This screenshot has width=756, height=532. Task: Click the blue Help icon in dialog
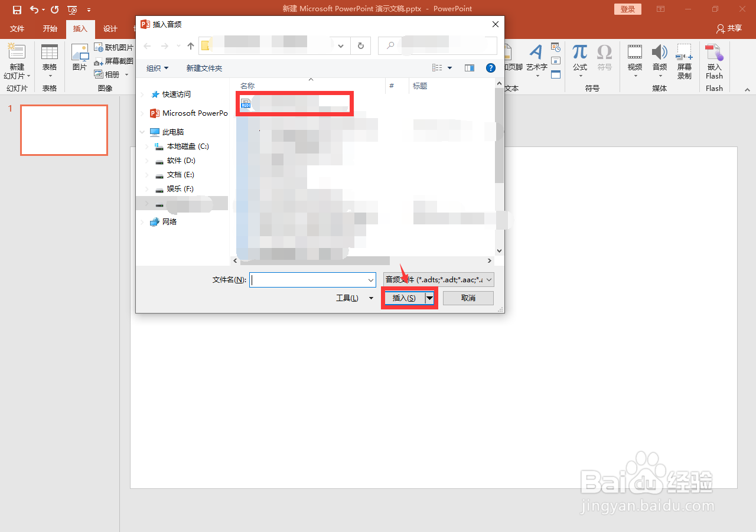490,68
